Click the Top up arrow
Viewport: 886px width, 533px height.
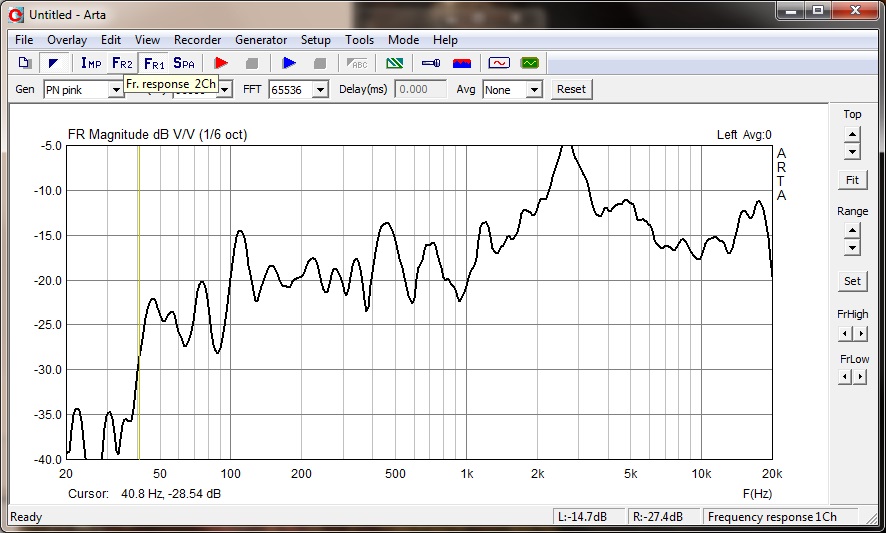click(x=852, y=135)
